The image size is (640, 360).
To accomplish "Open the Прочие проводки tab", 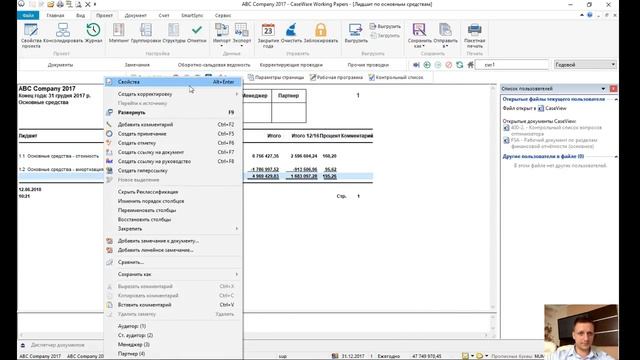I will [368, 65].
